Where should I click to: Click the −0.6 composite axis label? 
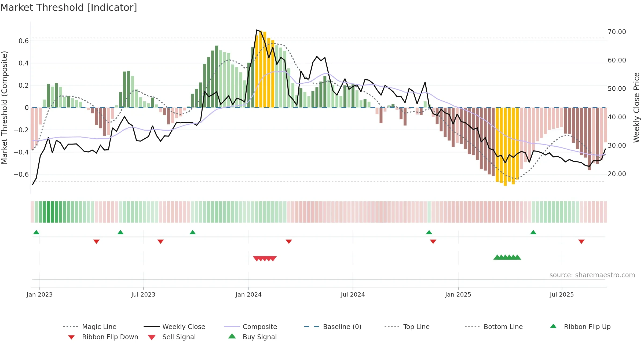21,175
